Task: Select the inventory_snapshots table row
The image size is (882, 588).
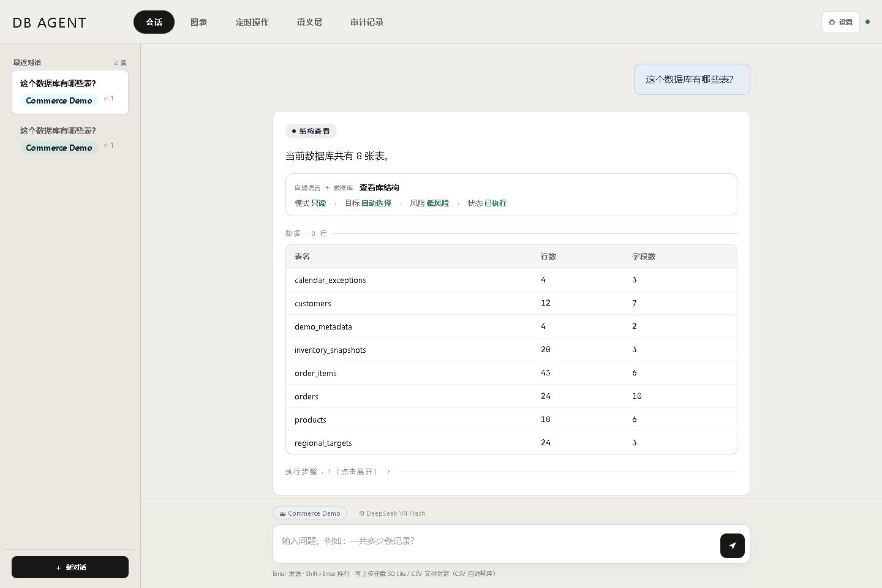Action: [511, 350]
